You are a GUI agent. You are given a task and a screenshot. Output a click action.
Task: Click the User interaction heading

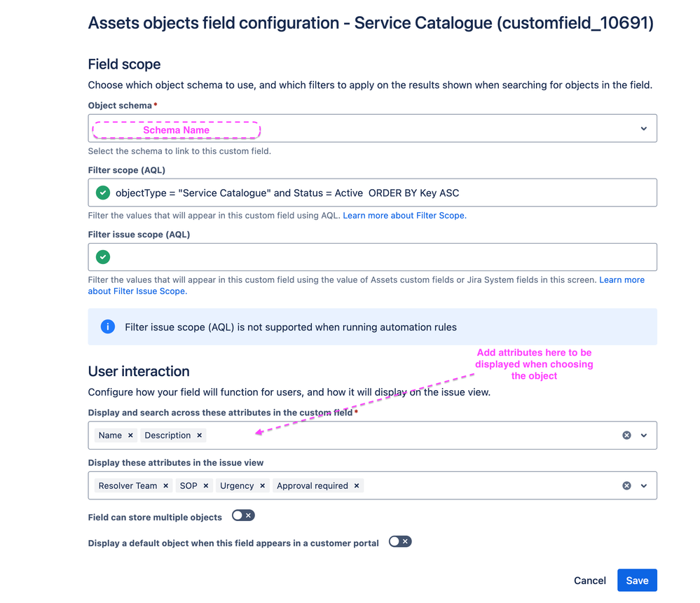(x=139, y=371)
